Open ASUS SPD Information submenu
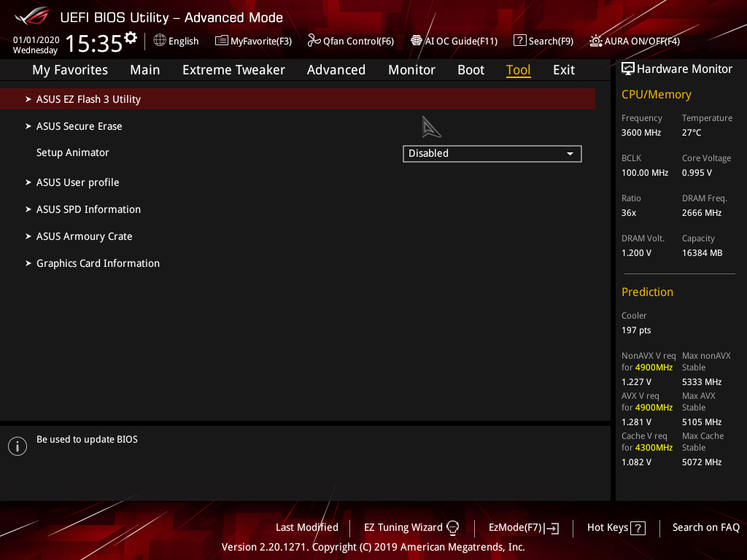747x560 pixels. (88, 209)
